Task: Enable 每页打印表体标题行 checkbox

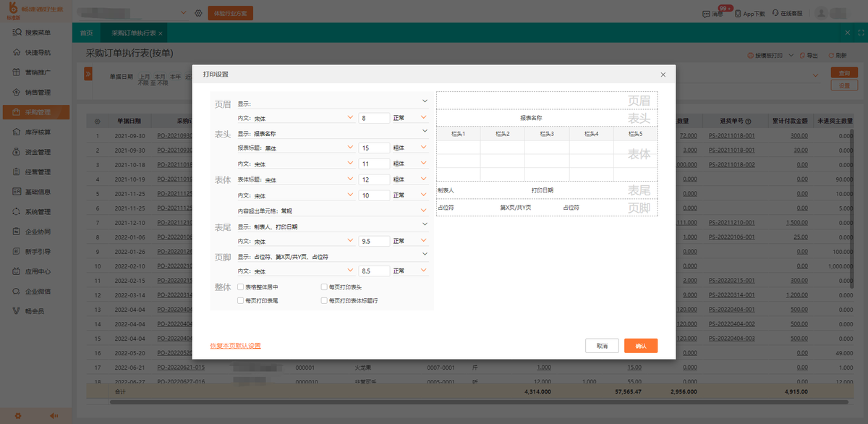Action: click(x=323, y=300)
